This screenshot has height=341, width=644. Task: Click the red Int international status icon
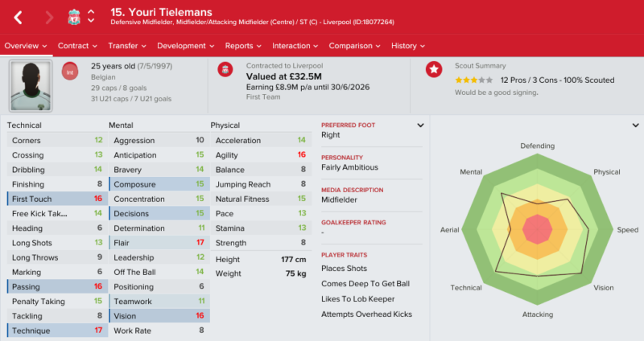click(70, 72)
